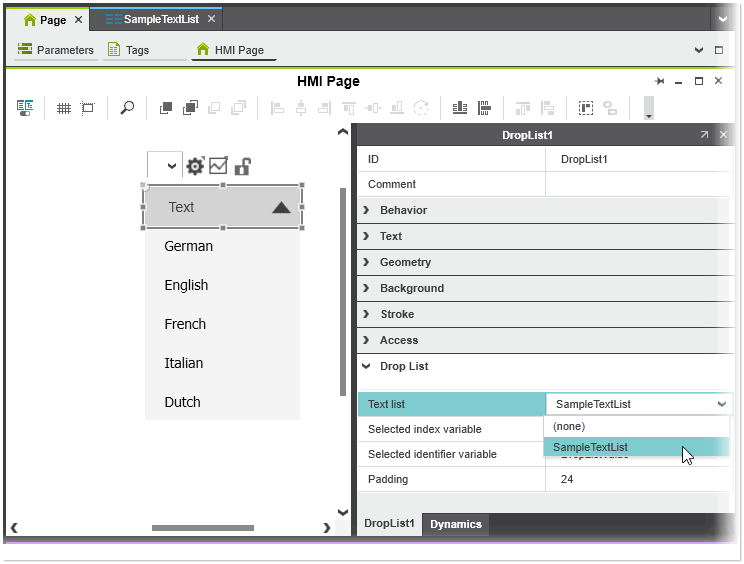Choose (none) option in text list

pyautogui.click(x=569, y=426)
